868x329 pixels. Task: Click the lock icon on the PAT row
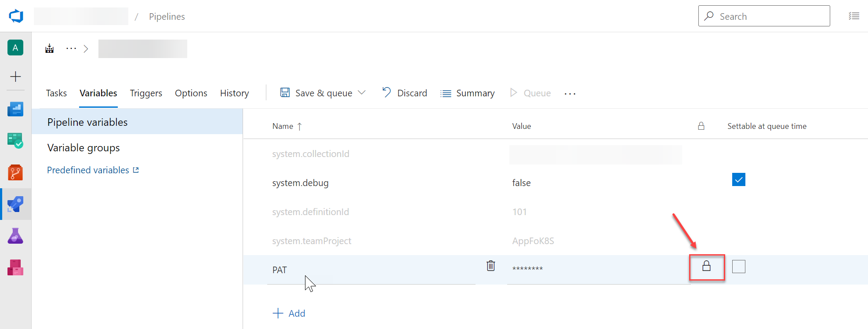point(706,266)
